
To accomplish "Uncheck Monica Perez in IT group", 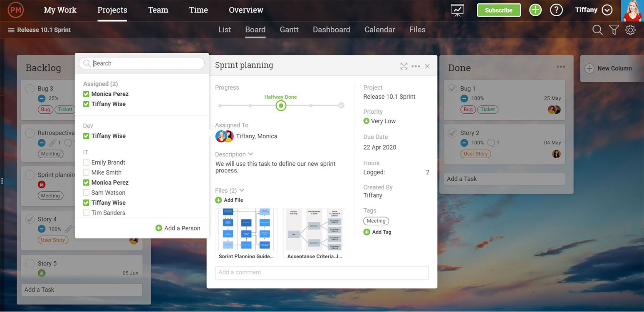I will point(86,182).
